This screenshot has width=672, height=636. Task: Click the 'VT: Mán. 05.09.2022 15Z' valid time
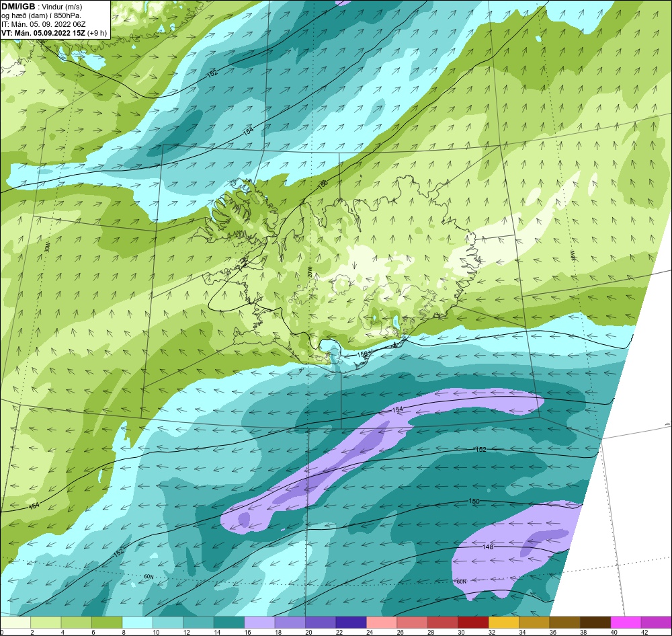43,33
